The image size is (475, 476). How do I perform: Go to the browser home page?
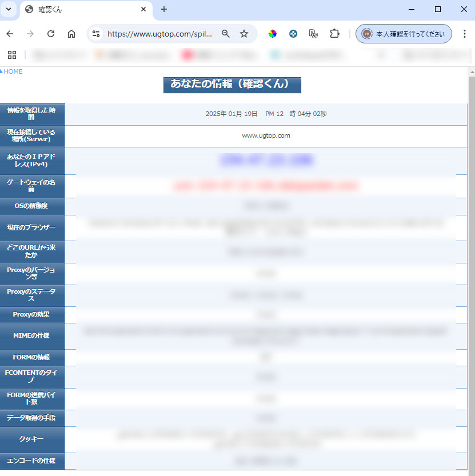[x=71, y=34]
